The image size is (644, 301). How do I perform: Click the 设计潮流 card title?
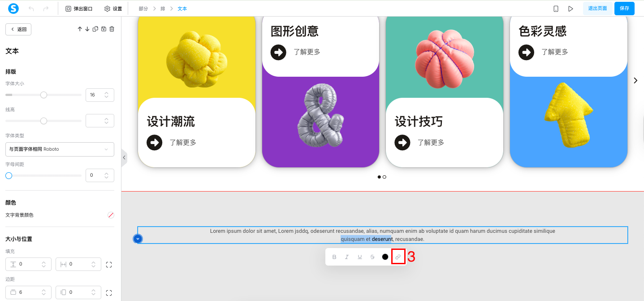(x=171, y=122)
